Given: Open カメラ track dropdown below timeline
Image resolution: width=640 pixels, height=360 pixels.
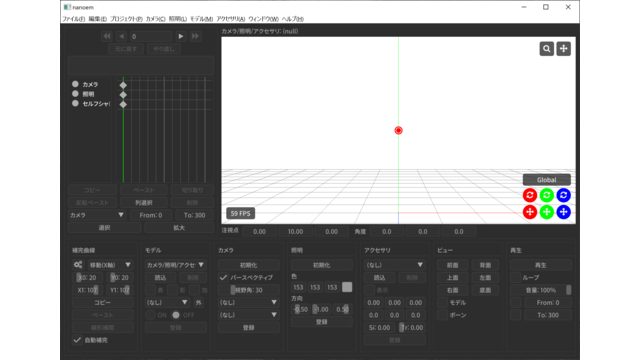Looking at the screenshot, I should [x=97, y=215].
